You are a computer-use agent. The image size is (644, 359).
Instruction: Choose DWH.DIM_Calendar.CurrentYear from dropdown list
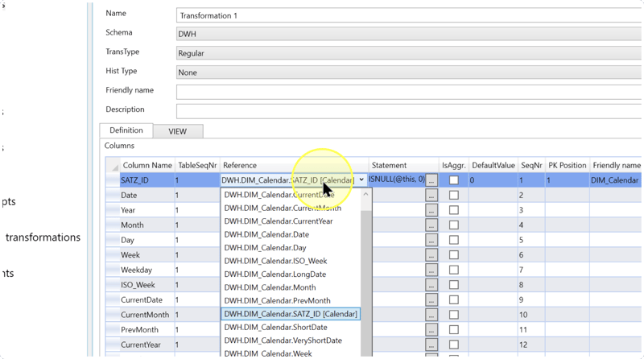point(291,221)
